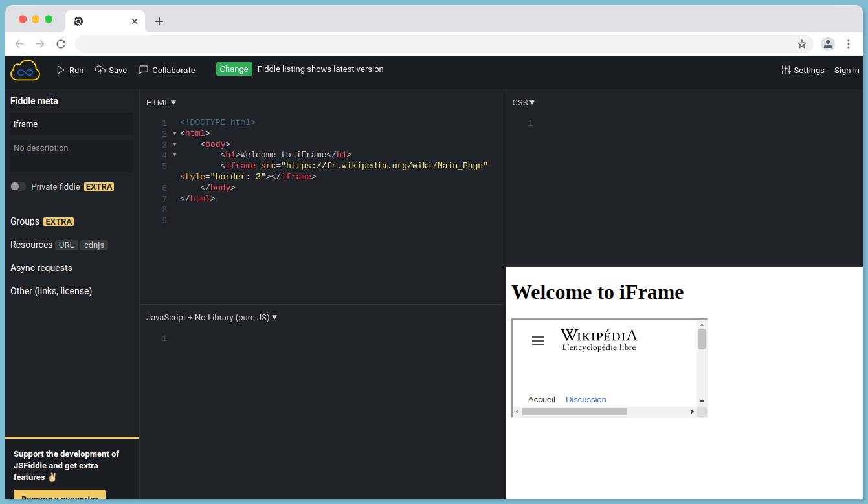Save the current fiddle

[x=111, y=70]
